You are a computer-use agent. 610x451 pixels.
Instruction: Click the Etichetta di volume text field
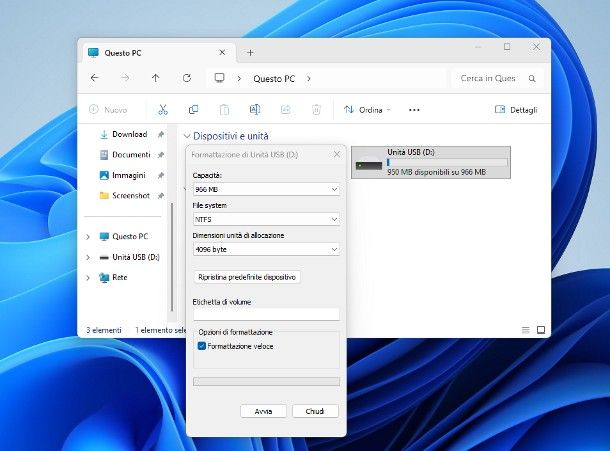pos(266,314)
